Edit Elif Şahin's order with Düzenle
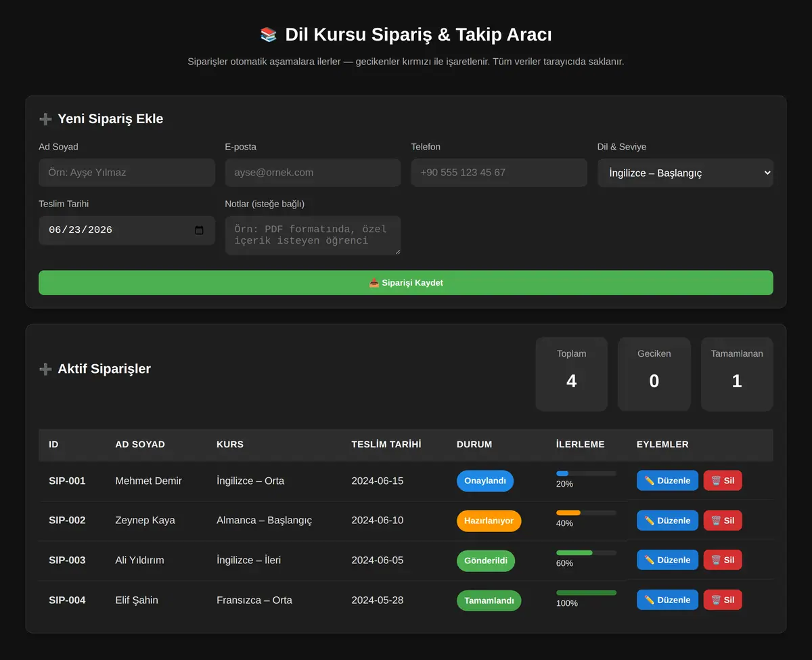 tap(667, 600)
